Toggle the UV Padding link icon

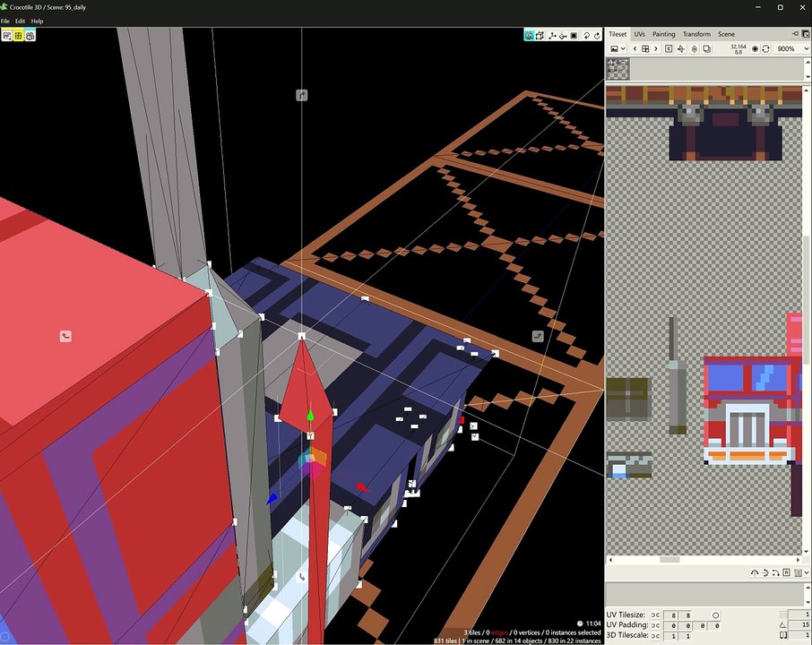coord(655,625)
